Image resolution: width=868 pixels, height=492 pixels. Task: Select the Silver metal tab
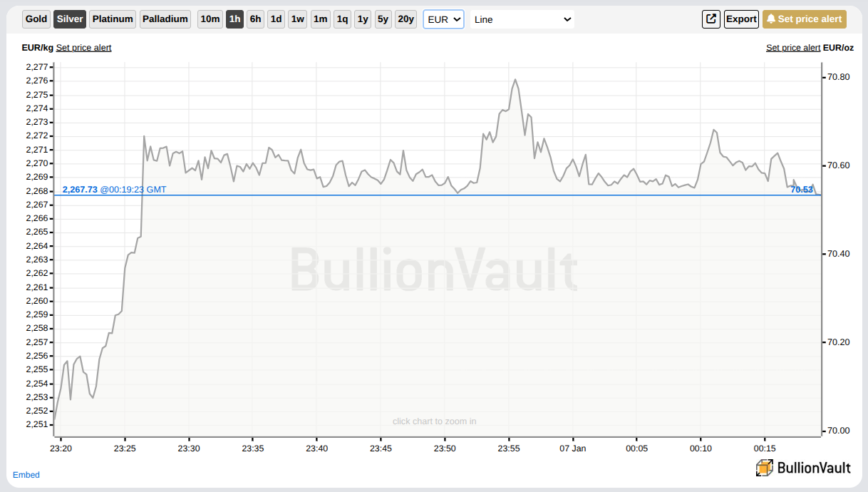coord(70,19)
